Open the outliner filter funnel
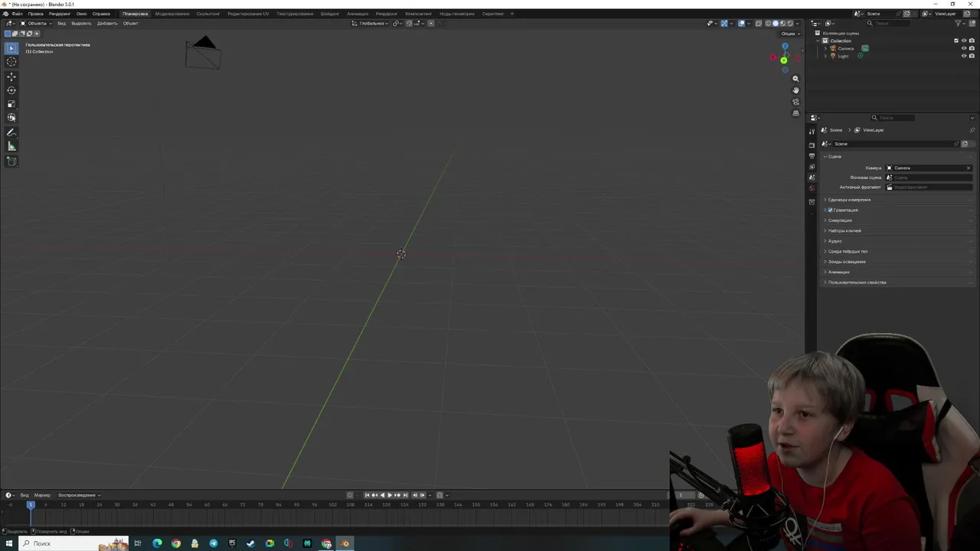 (958, 24)
